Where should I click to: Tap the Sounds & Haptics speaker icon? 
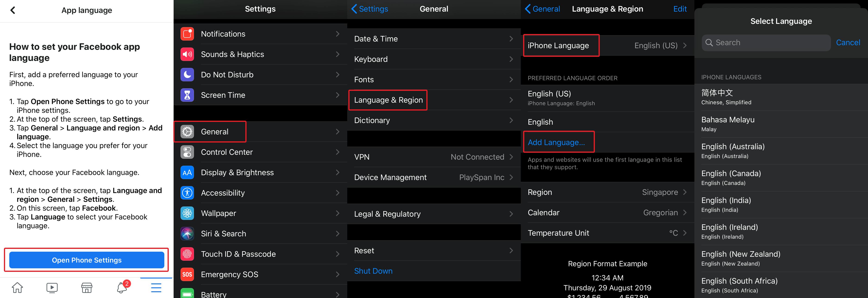(187, 54)
